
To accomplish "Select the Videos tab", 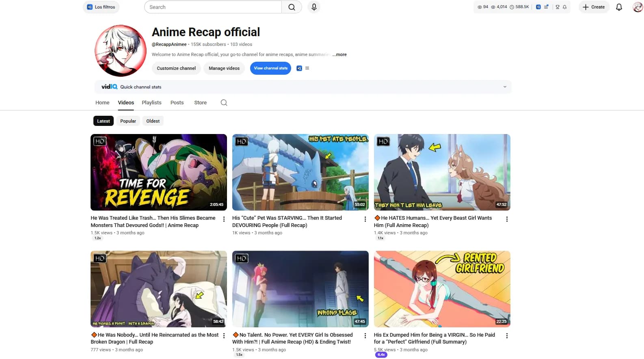I will (x=126, y=103).
